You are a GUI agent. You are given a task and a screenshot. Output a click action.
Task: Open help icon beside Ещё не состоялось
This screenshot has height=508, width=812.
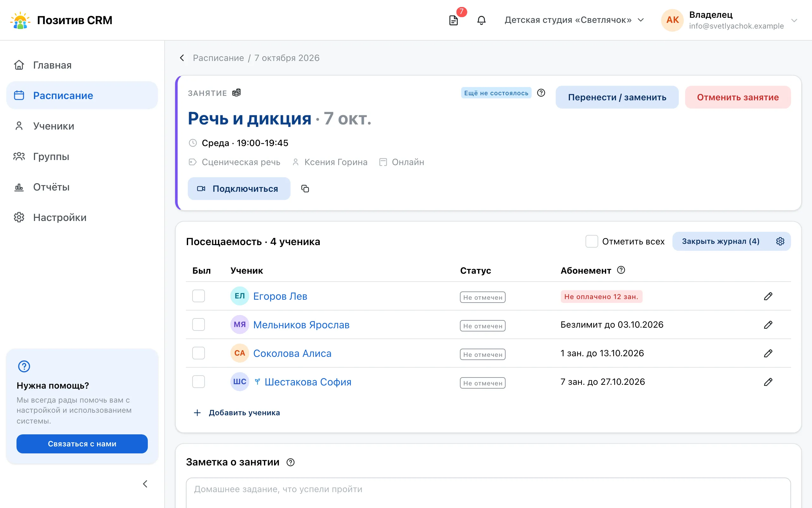click(x=541, y=93)
